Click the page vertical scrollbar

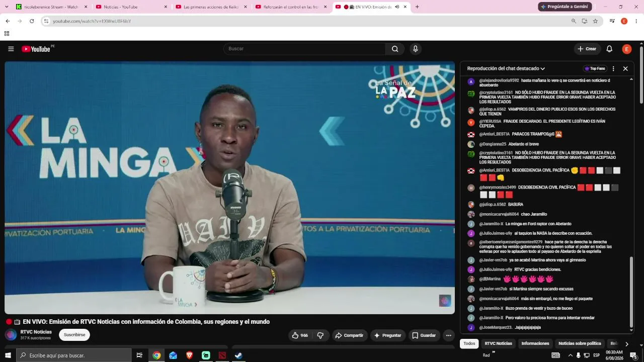click(641, 75)
